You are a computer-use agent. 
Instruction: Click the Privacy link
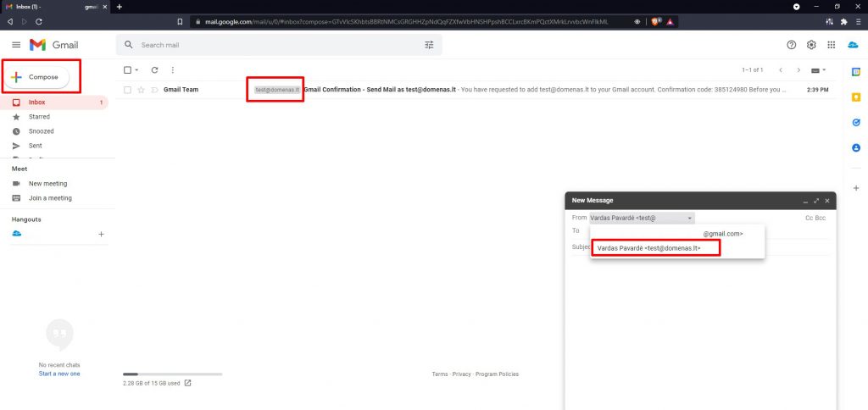tap(462, 374)
